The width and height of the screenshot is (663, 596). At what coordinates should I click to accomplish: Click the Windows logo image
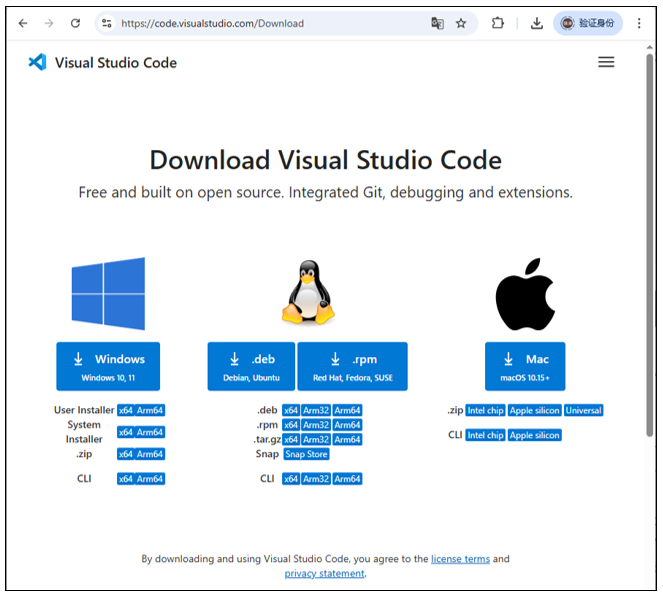(108, 293)
